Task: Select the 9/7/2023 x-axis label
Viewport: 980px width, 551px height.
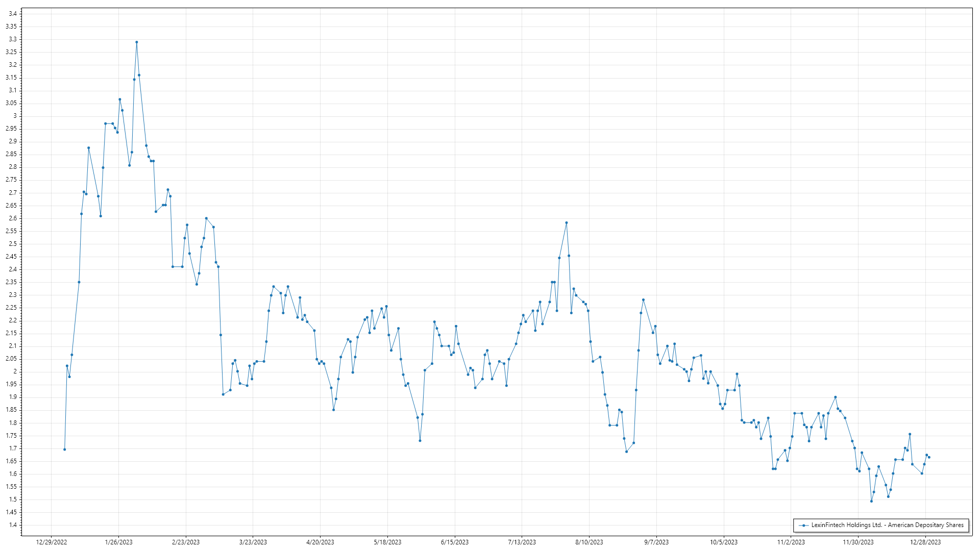Action: (x=656, y=542)
